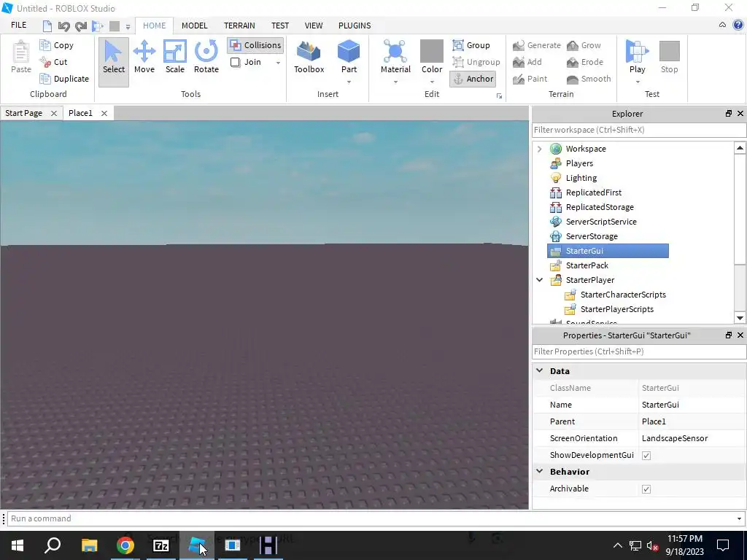The height and width of the screenshot is (560, 747).
Task: Open the ScreenOrientation value LandscapeSensor
Action: point(675,438)
